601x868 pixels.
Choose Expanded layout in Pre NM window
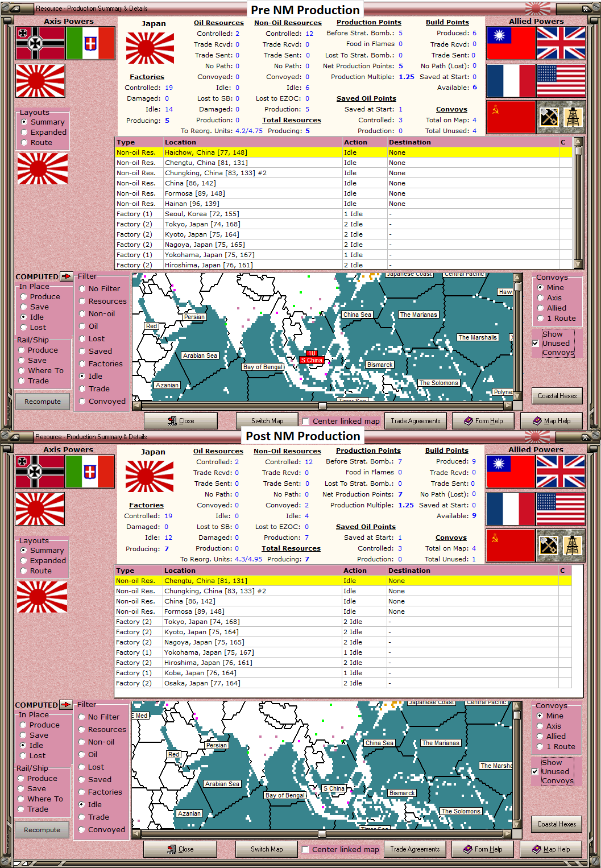[43, 132]
